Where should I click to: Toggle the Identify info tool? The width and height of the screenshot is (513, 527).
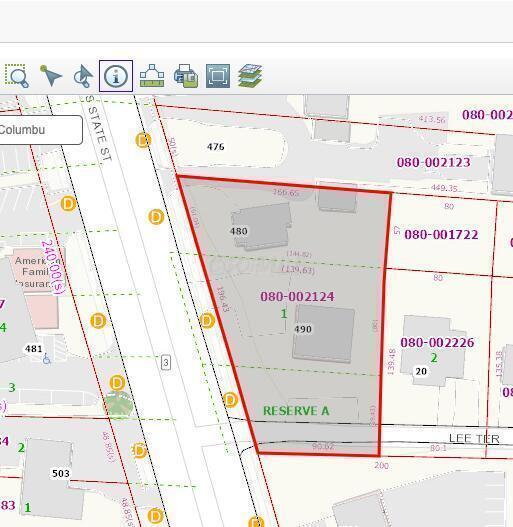pyautogui.click(x=116, y=76)
